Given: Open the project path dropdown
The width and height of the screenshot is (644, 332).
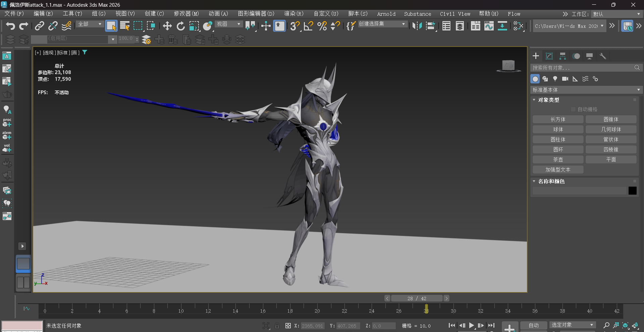Looking at the screenshot, I should pos(570,26).
